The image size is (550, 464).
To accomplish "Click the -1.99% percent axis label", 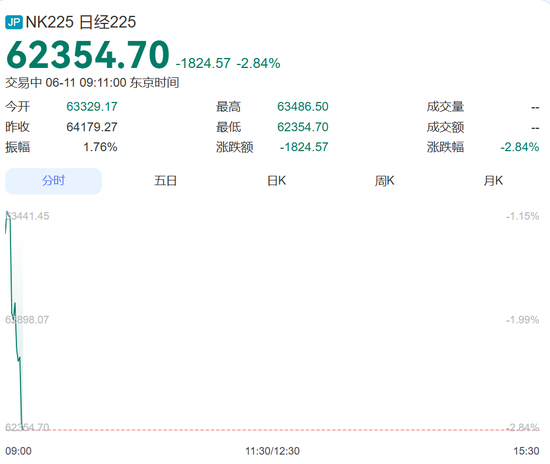I will 522,320.
